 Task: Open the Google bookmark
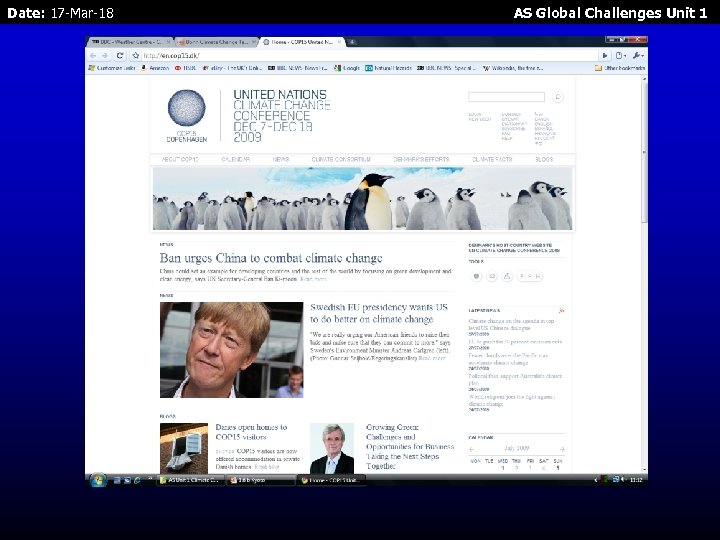pyautogui.click(x=347, y=68)
